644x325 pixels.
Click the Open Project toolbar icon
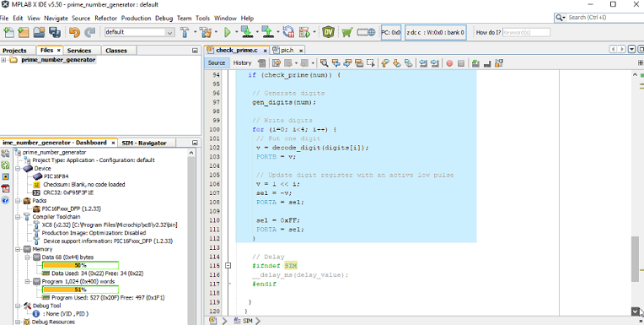[x=39, y=32]
